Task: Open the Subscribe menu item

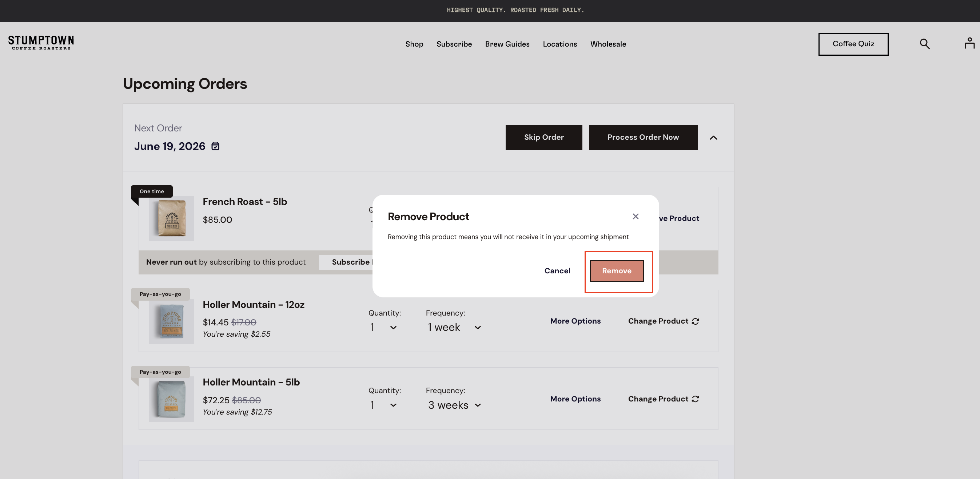Action: point(454,44)
